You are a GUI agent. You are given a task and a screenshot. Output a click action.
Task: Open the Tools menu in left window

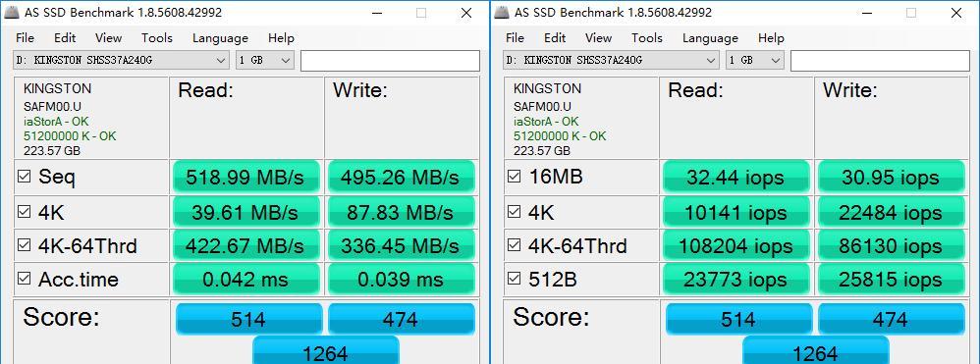point(157,38)
